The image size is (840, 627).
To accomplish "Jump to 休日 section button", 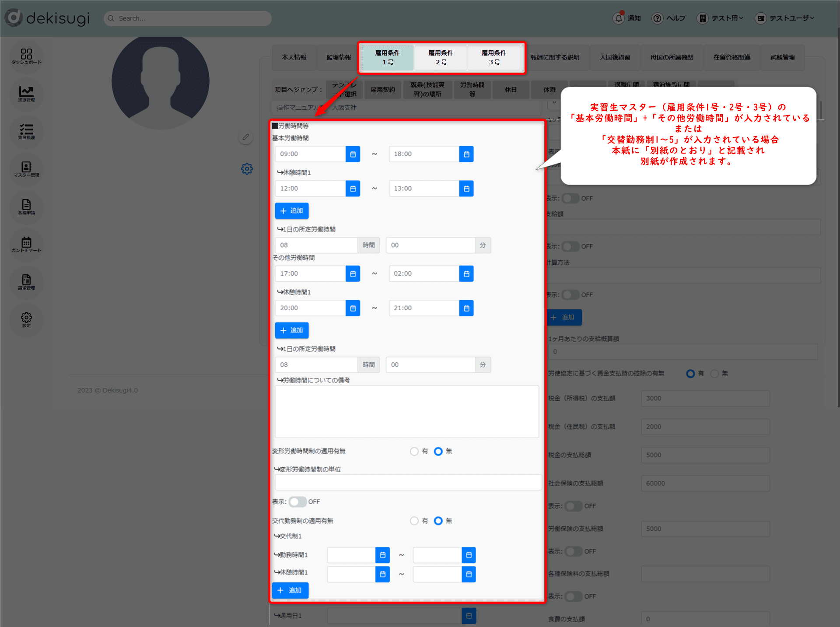I will coord(511,90).
